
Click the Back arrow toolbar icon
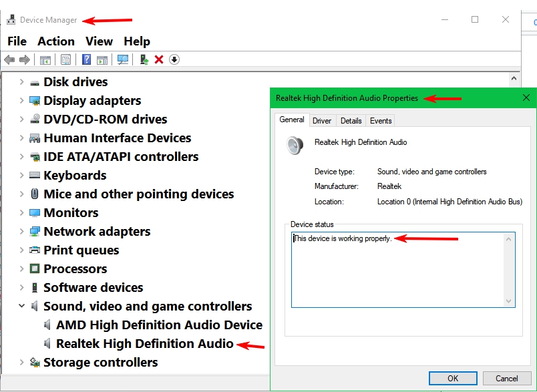point(9,59)
